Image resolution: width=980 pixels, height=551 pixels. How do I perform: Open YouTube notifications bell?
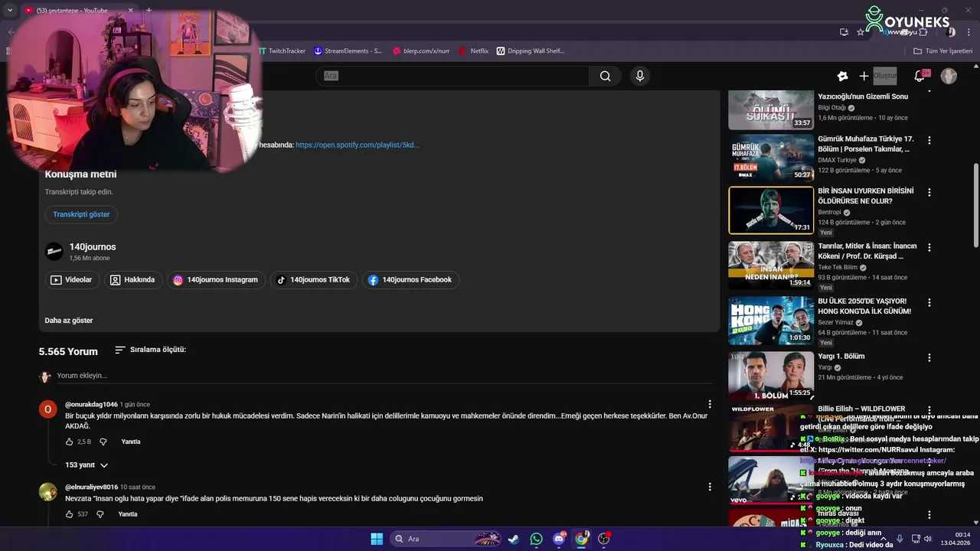coord(920,76)
